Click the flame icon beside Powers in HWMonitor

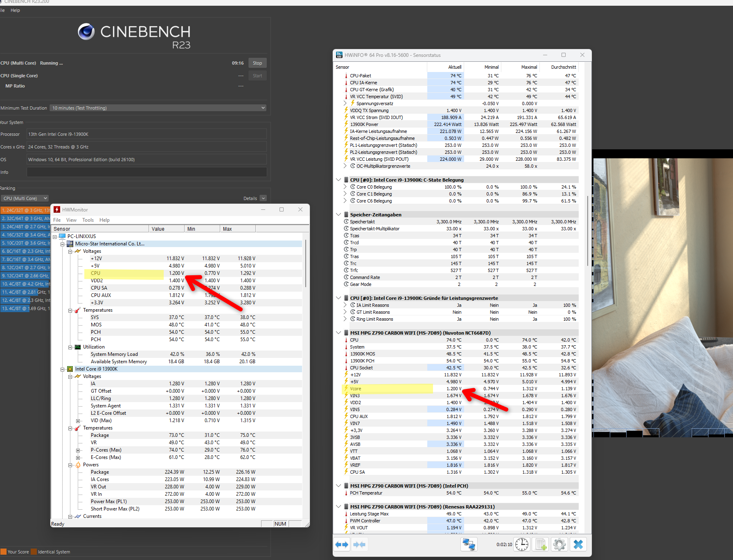point(78,465)
